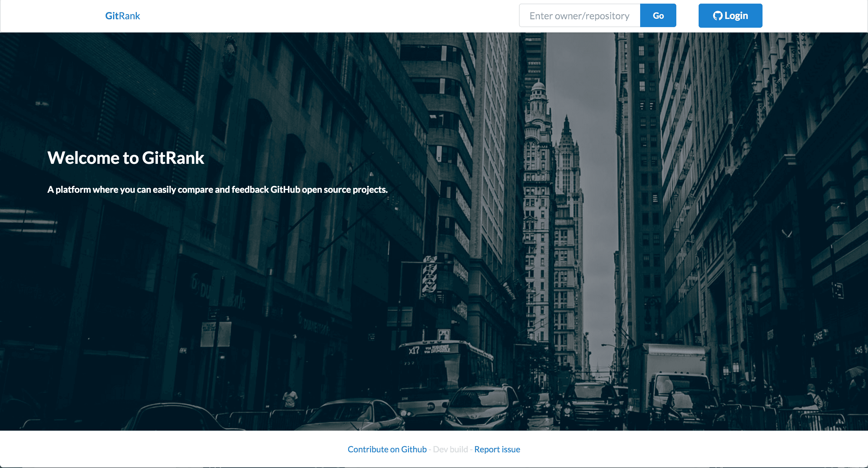Click the GitHub octocat icon inside Login
Viewport: 868px width, 468px height.
tap(717, 16)
